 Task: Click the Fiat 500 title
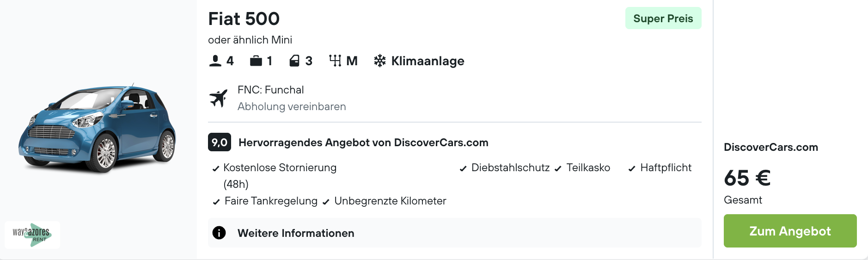tap(244, 19)
